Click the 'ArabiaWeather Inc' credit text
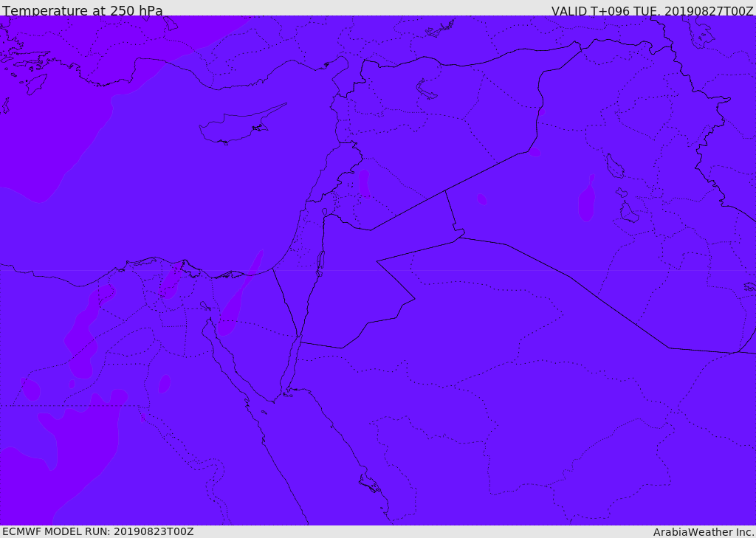 (x=704, y=532)
